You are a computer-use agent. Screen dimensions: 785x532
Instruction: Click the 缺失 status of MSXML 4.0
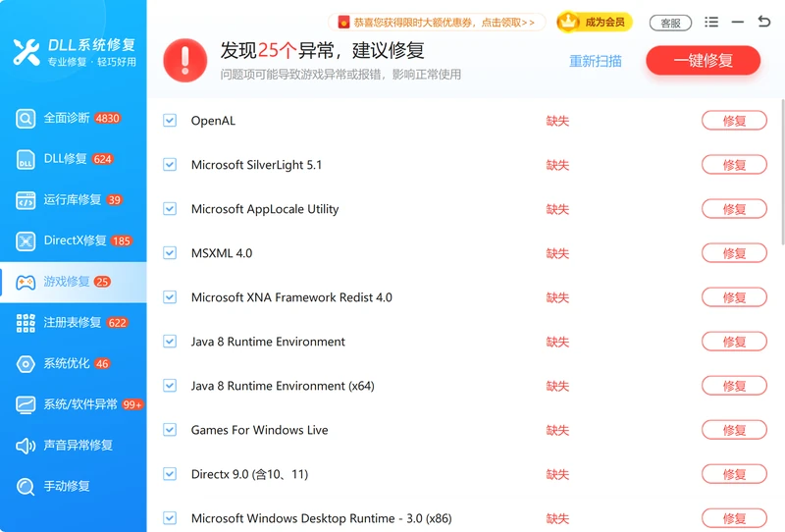557,253
